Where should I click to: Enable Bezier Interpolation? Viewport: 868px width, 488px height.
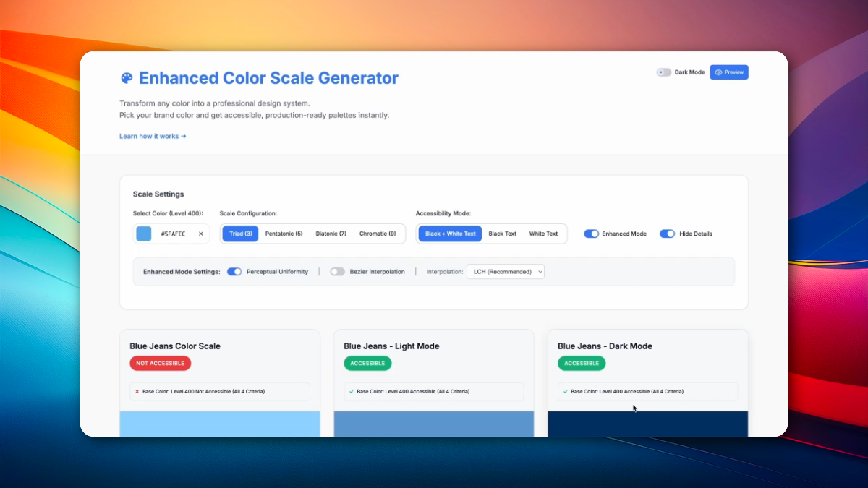(337, 271)
